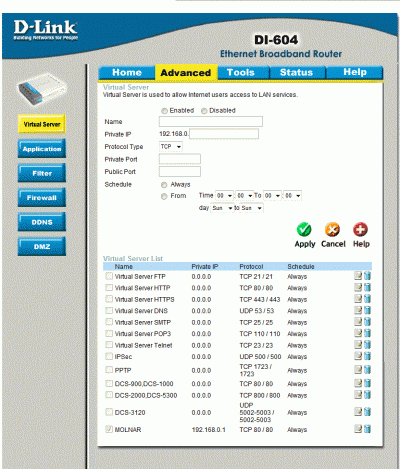Viewport: 400px width, 469px height.
Task: Delete the Virtual Server FTP entry
Action: coord(367,276)
